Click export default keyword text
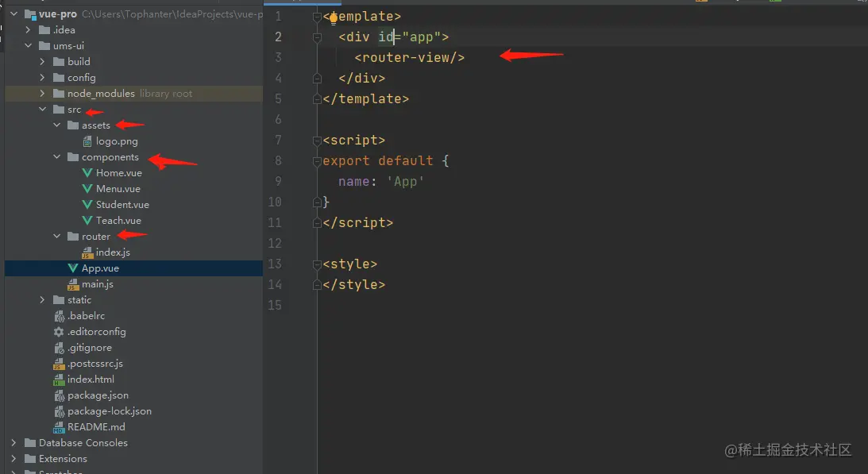 click(x=378, y=161)
